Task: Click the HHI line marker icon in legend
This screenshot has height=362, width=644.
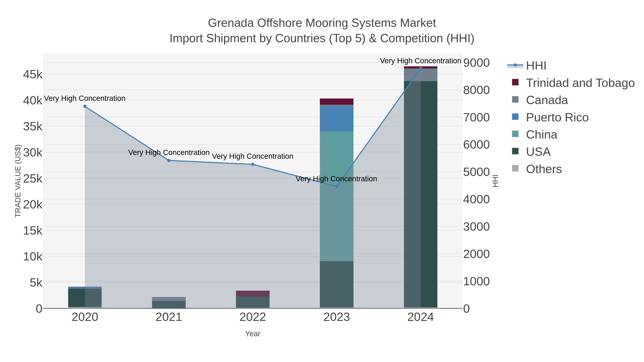Action: [x=515, y=65]
